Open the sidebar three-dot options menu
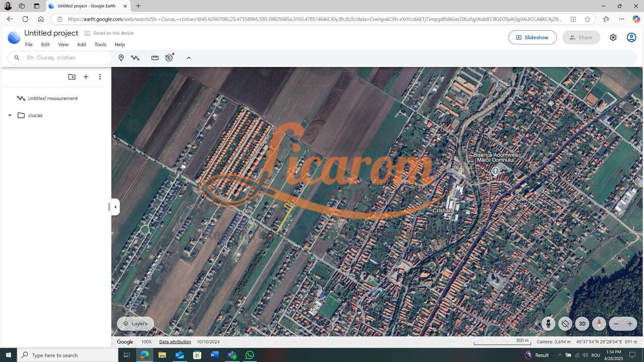Screen dimensions: 644x362 click(x=100, y=77)
